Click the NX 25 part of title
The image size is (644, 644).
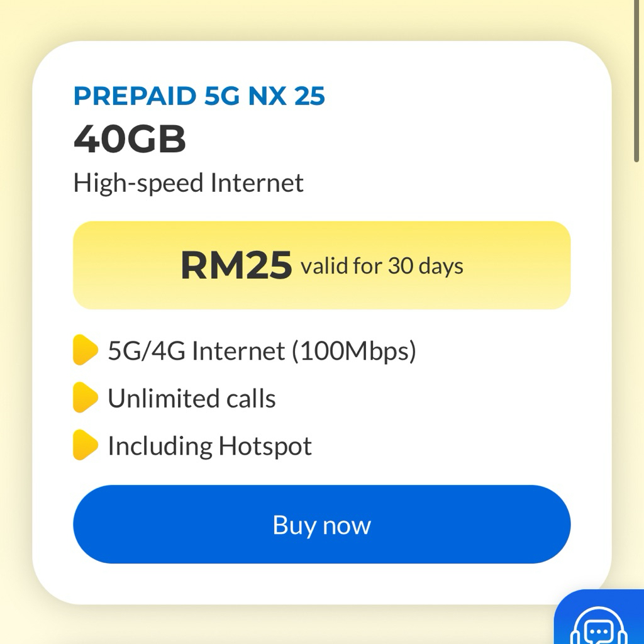point(287,96)
